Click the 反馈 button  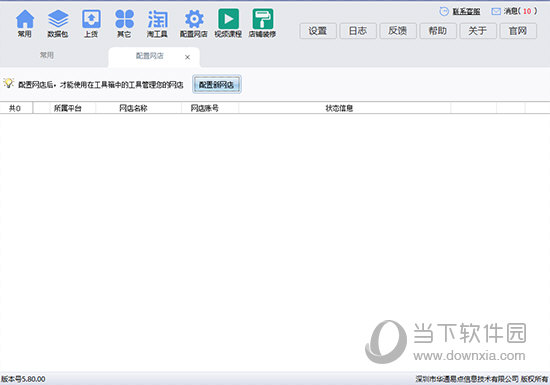click(398, 31)
